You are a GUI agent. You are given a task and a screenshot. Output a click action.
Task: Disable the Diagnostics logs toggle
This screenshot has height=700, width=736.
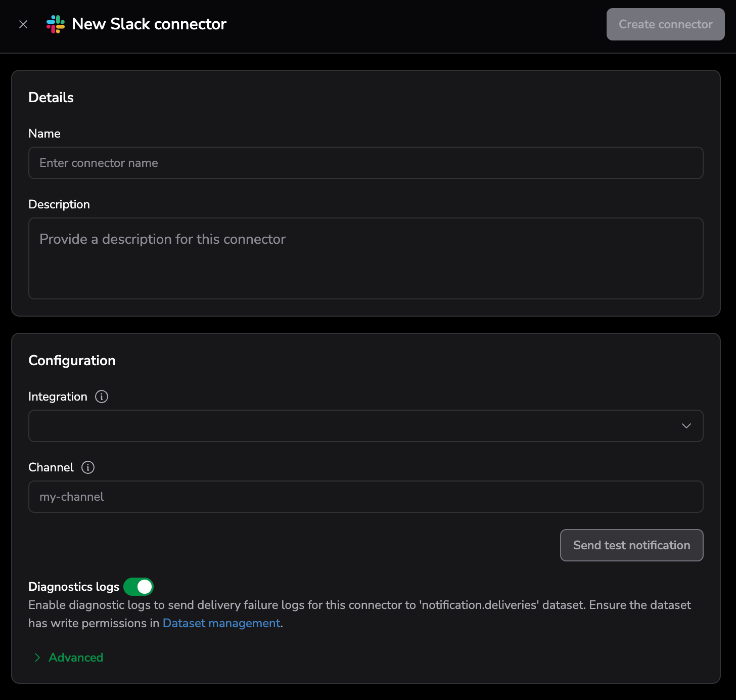coord(139,587)
